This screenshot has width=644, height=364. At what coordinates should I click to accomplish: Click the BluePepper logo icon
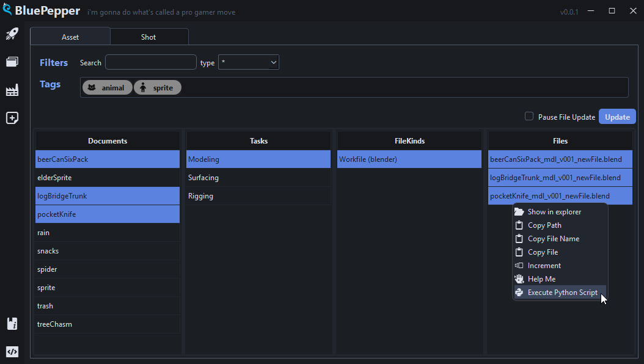click(7, 9)
